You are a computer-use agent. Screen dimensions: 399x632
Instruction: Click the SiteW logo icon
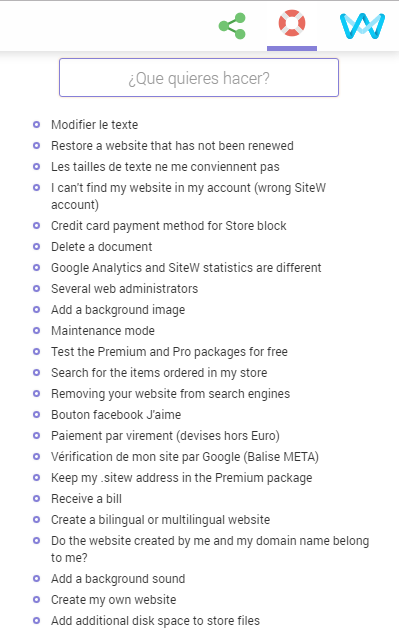click(362, 26)
